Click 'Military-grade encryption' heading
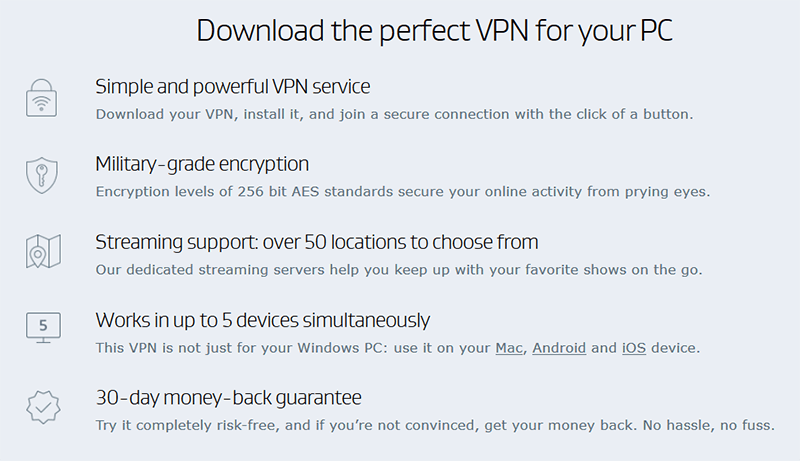 tap(202, 164)
